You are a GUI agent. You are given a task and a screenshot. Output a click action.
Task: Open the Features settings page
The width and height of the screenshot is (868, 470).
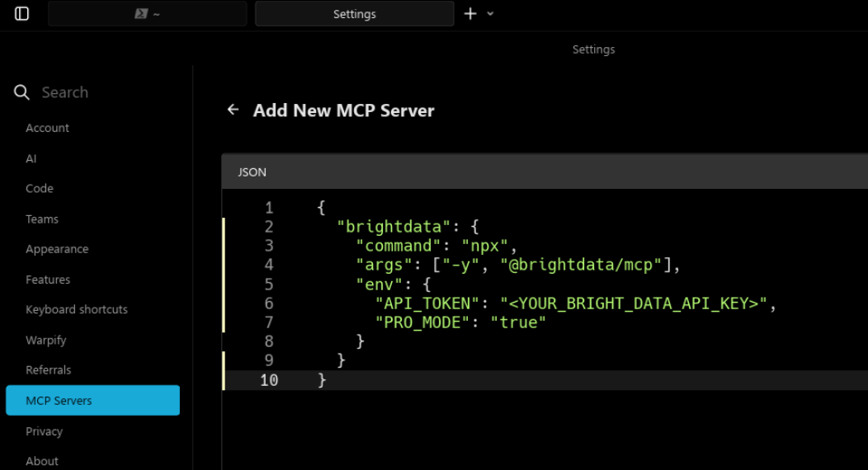pos(48,280)
